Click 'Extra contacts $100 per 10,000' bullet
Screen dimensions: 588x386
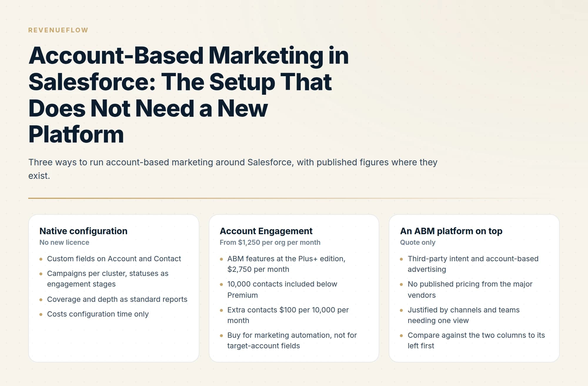(288, 315)
